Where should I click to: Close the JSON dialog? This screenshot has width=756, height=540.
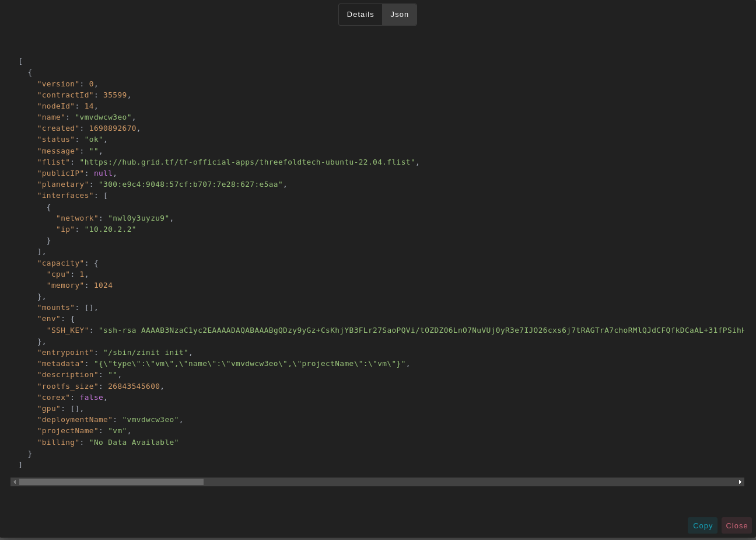pyautogui.click(x=736, y=525)
